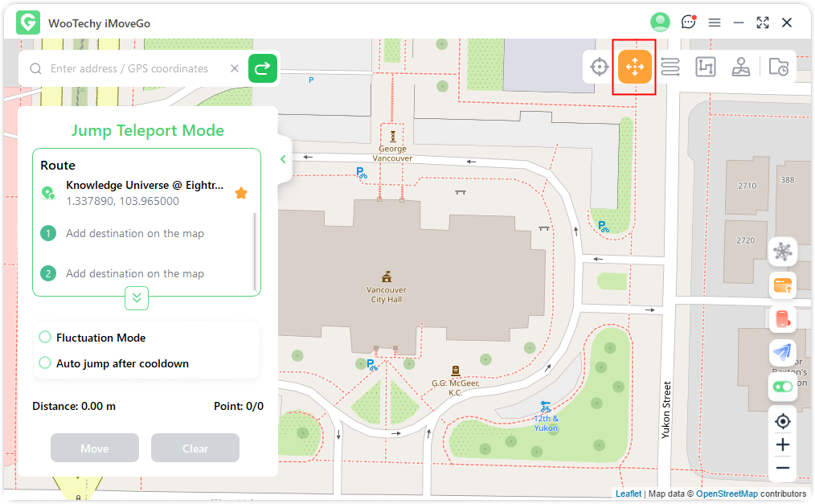Open the user account avatar menu
815x504 pixels.
click(x=661, y=23)
